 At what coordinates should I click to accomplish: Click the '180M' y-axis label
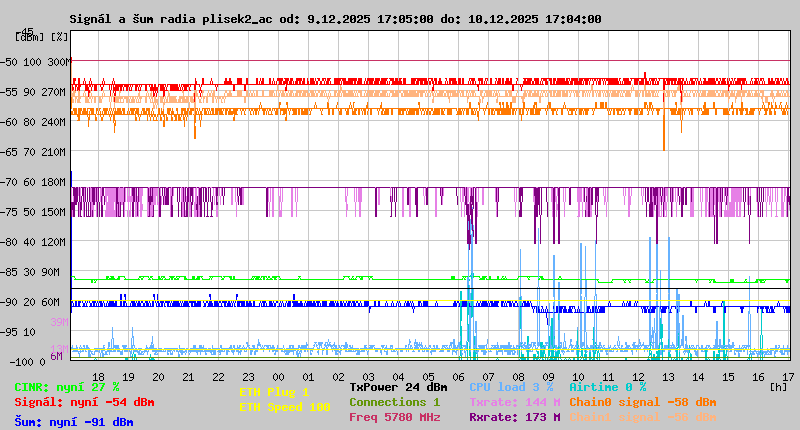[x=56, y=182]
